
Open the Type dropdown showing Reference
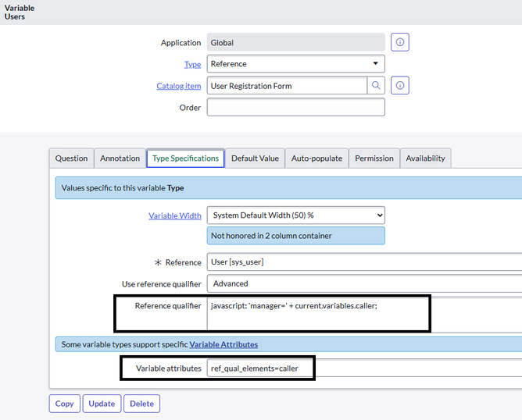click(x=295, y=64)
